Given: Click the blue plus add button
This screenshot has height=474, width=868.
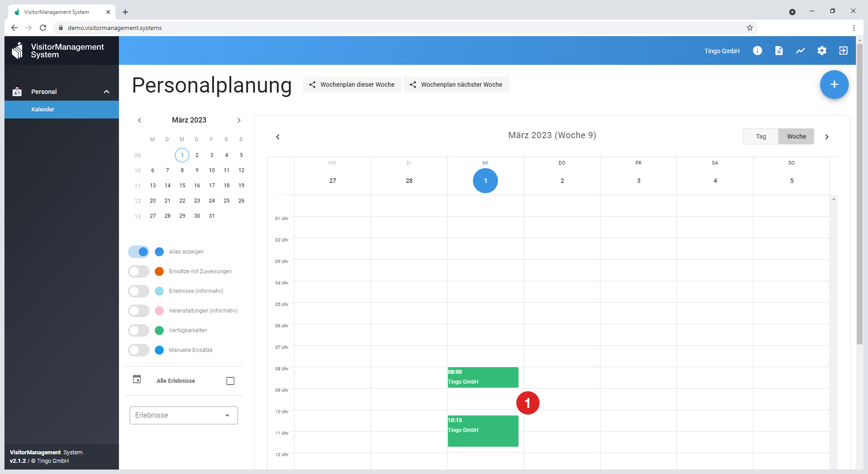Looking at the screenshot, I should click(834, 85).
